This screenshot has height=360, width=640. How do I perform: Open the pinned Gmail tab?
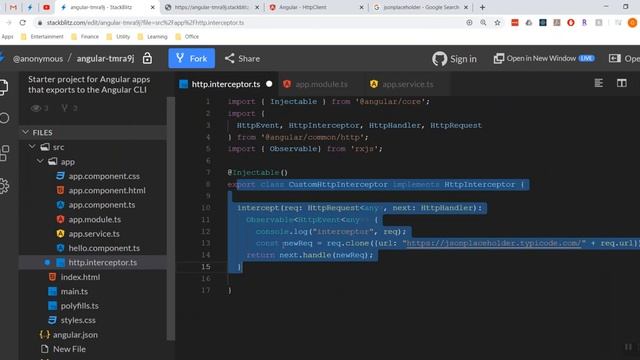pyautogui.click(x=13, y=7)
